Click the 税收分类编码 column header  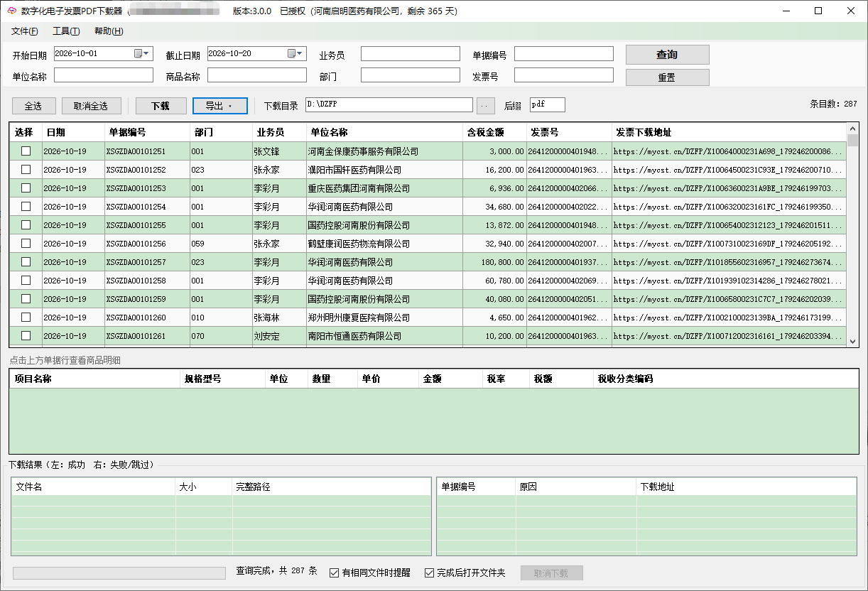725,379
